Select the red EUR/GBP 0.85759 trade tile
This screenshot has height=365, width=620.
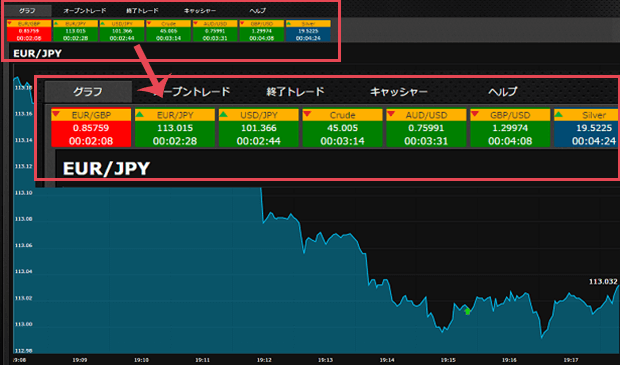click(x=91, y=128)
